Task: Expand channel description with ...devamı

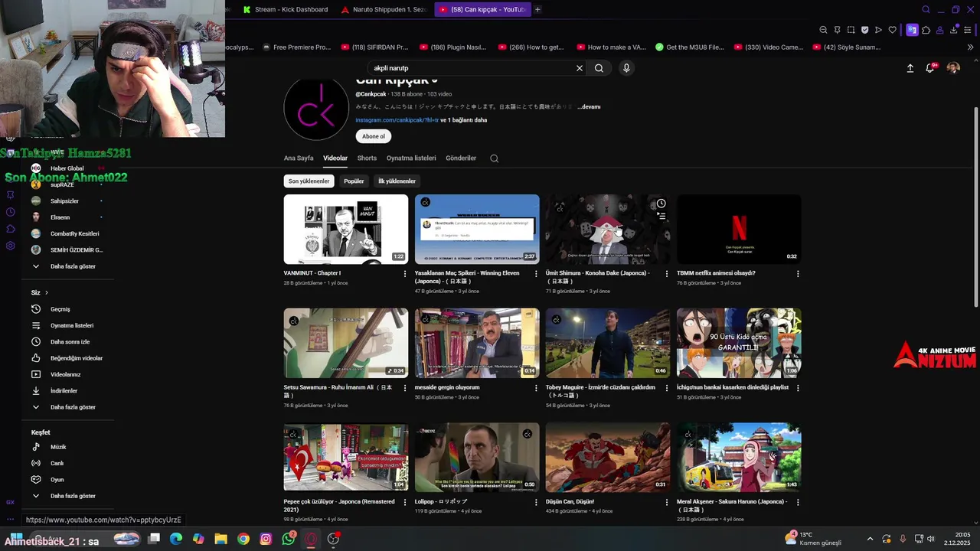Action: [x=589, y=107]
